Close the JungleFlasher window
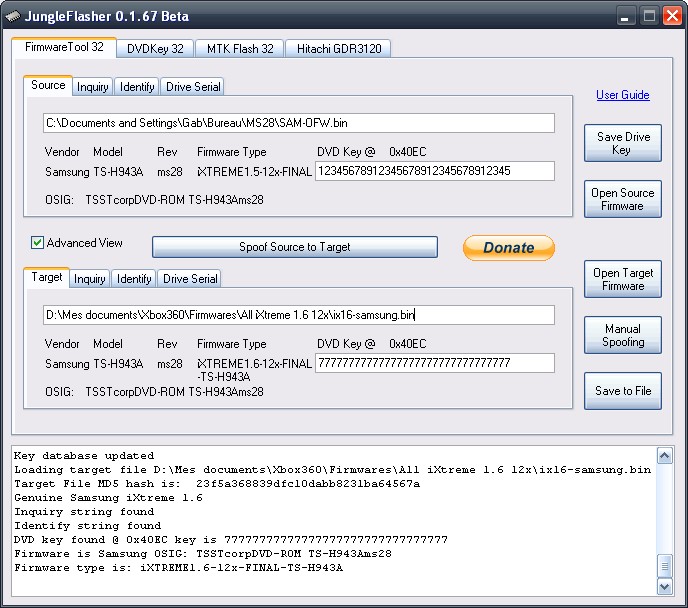 [672, 17]
